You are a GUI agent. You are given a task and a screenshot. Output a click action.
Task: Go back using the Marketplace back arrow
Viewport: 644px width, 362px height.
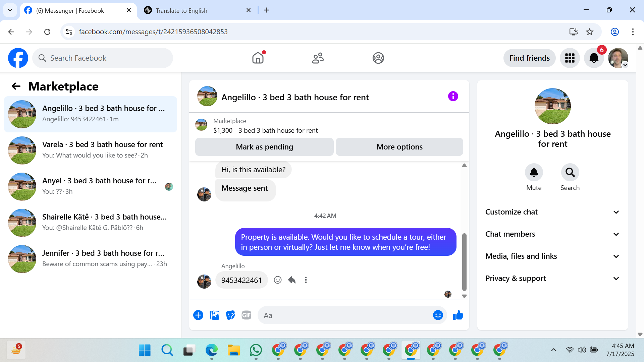click(16, 86)
